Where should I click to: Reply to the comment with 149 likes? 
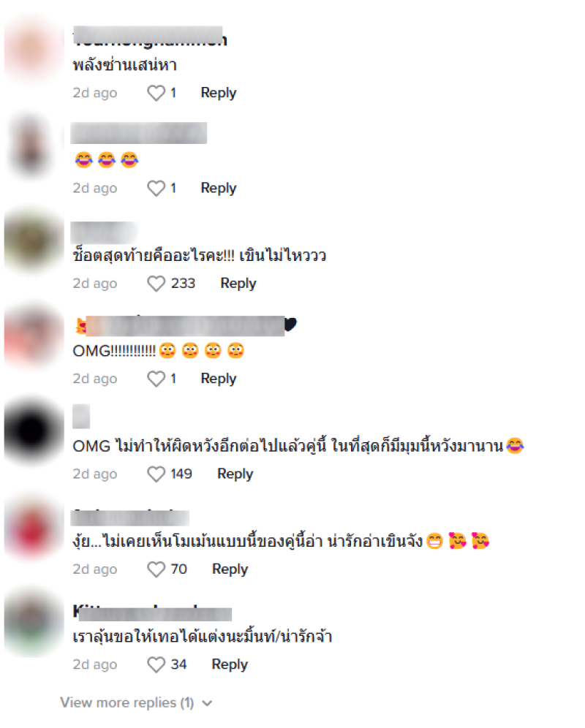point(235,474)
